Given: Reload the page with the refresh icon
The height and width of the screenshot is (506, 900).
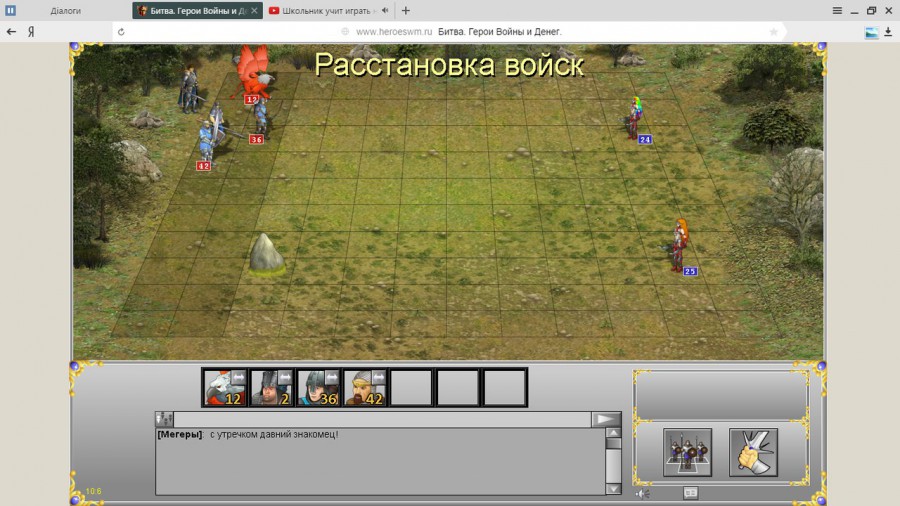Looking at the screenshot, I should [121, 32].
